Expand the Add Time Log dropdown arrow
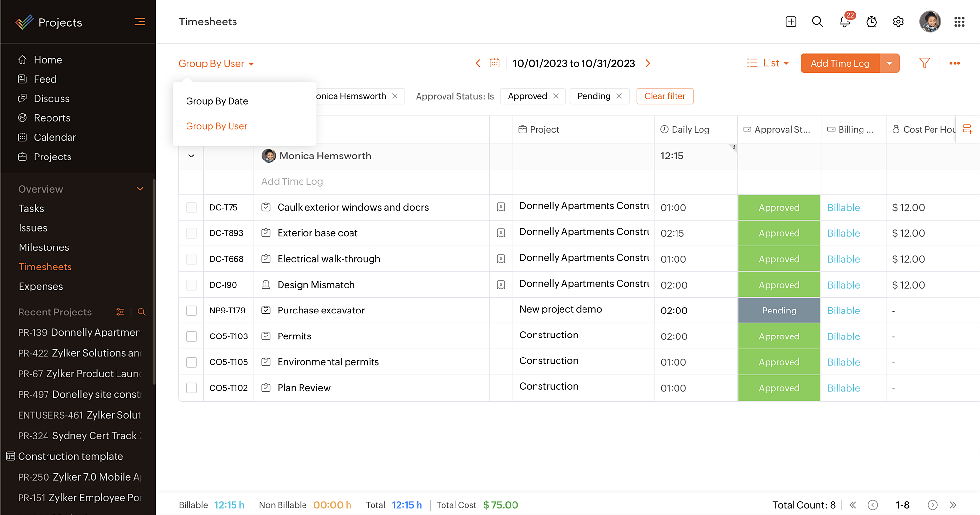This screenshot has height=515, width=980. tap(889, 63)
